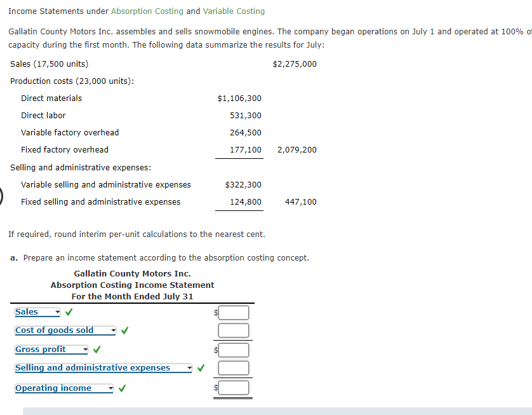This screenshot has height=415, width=532.
Task: Click green checkmark next to Sales
Action: 69,312
